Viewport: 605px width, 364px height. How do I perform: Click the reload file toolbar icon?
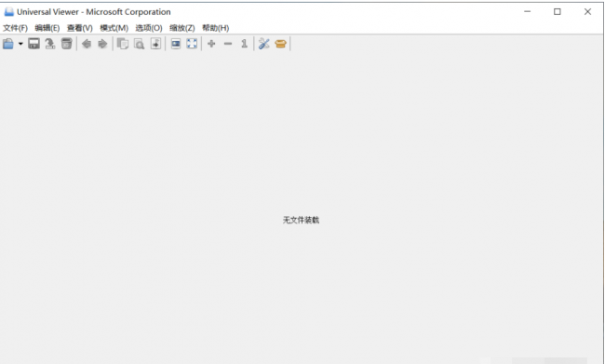coord(50,44)
